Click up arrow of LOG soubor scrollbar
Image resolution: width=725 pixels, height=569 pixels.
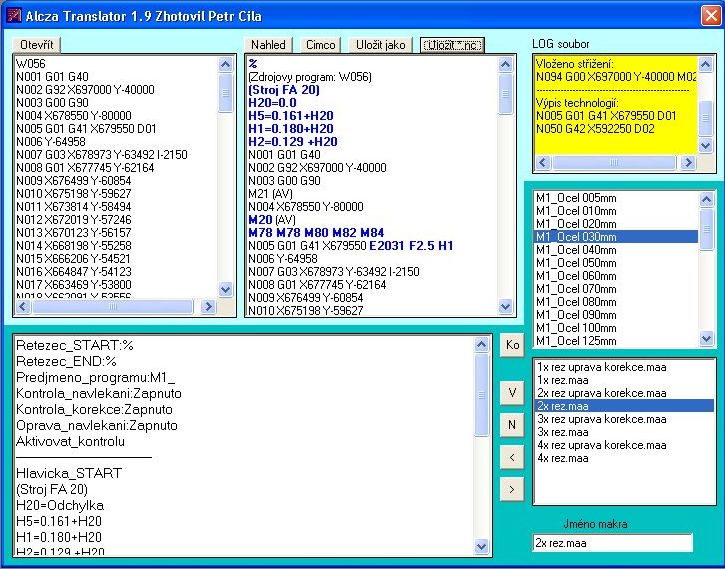[705, 64]
